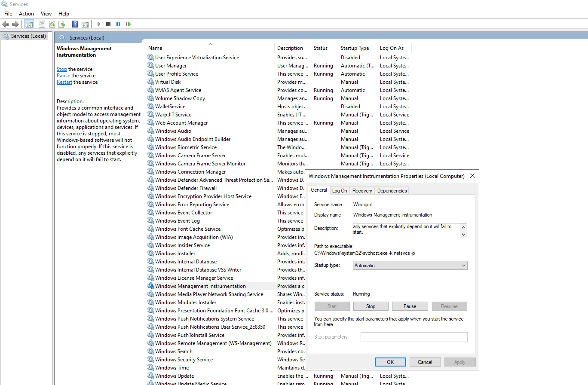Click the Pause Service icon in the toolbar
Viewport: 588px width, 385px height.
tap(118, 24)
